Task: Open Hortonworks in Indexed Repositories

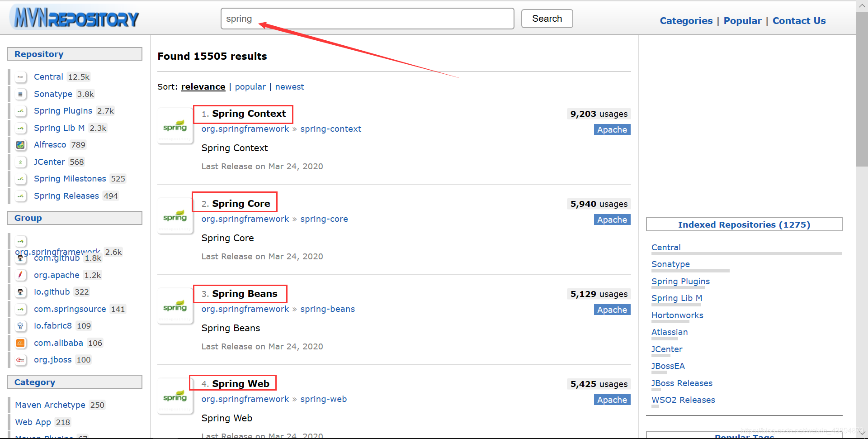Action: tap(677, 315)
